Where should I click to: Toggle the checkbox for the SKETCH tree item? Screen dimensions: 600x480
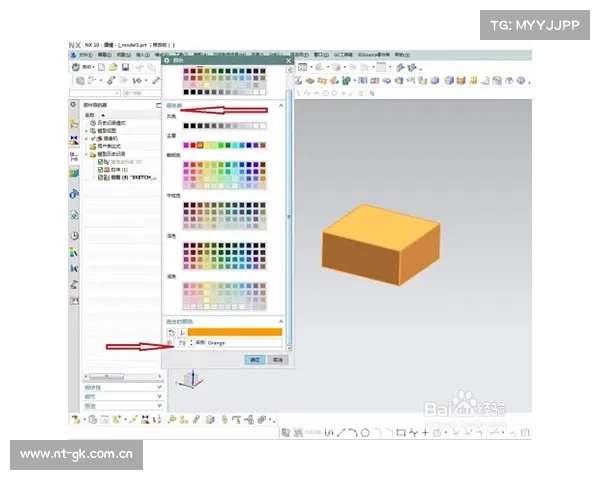coord(100,177)
